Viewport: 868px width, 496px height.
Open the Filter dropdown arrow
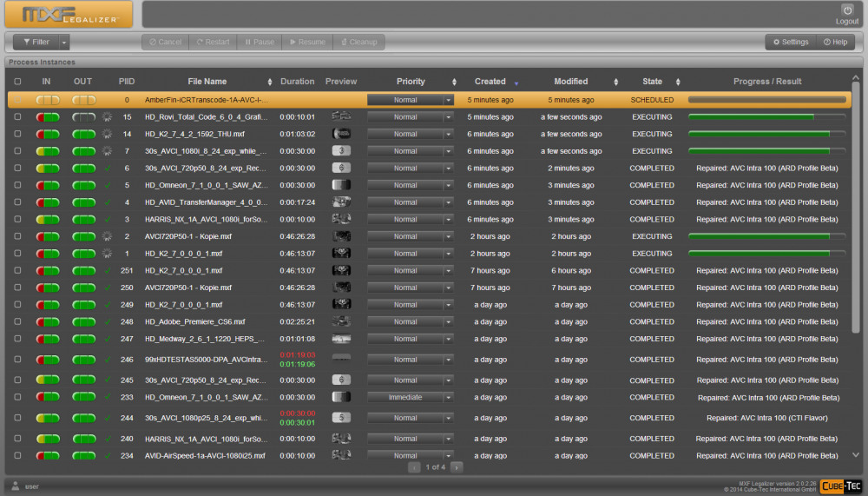pyautogui.click(x=64, y=42)
